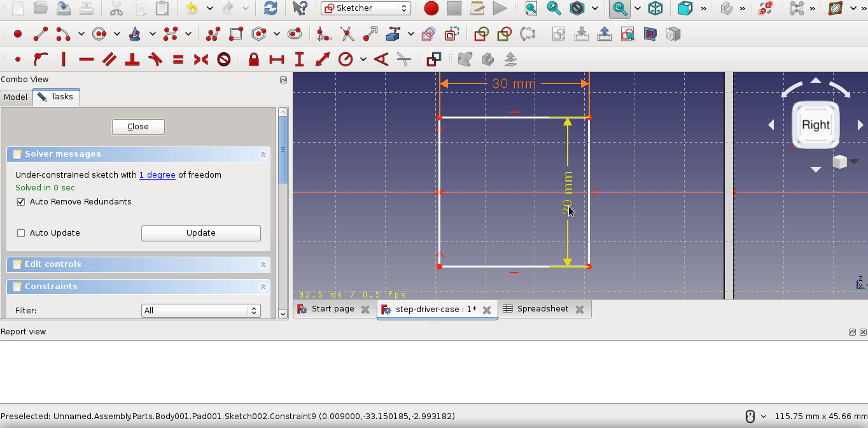Viewport: 868px width, 428px height.
Task: Select the Create rectangle tool
Action: point(236,34)
